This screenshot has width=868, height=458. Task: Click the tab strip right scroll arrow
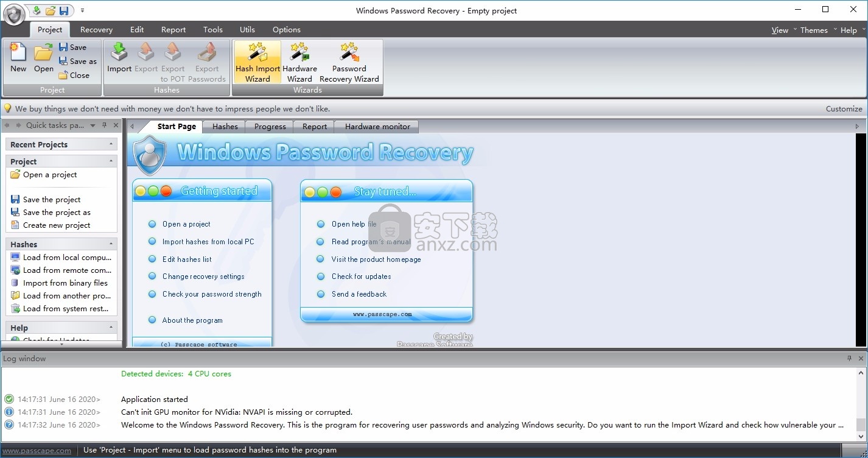click(857, 126)
